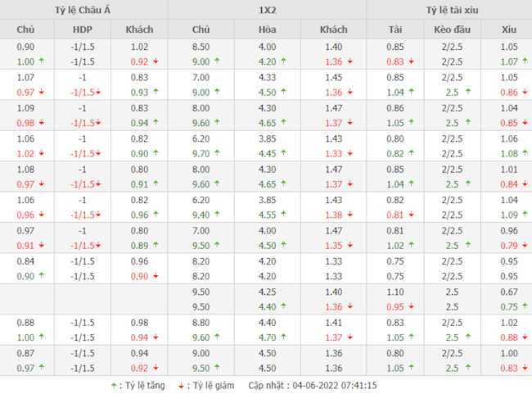Click the HDP column header
Image resolution: width=532 pixels, height=394 pixels.
[83, 29]
